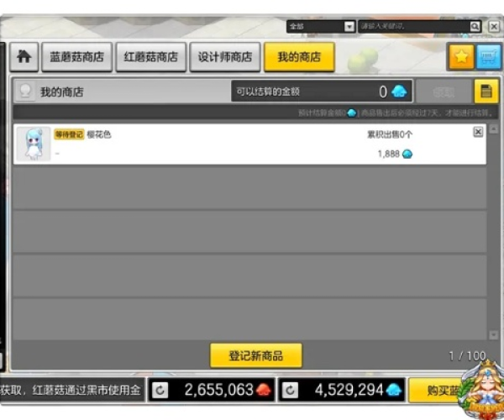Click the princess character badge icon
The width and height of the screenshot is (504, 420).
482,391
